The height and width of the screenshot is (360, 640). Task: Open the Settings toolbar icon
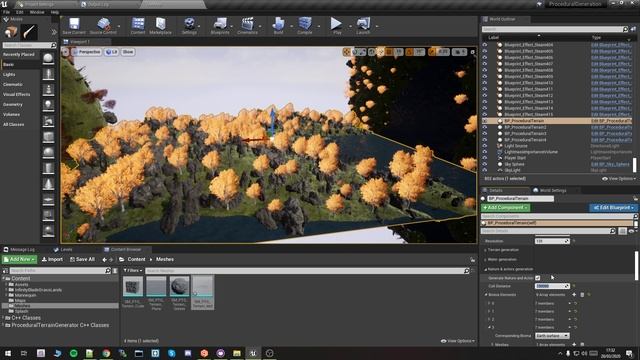tap(189, 26)
